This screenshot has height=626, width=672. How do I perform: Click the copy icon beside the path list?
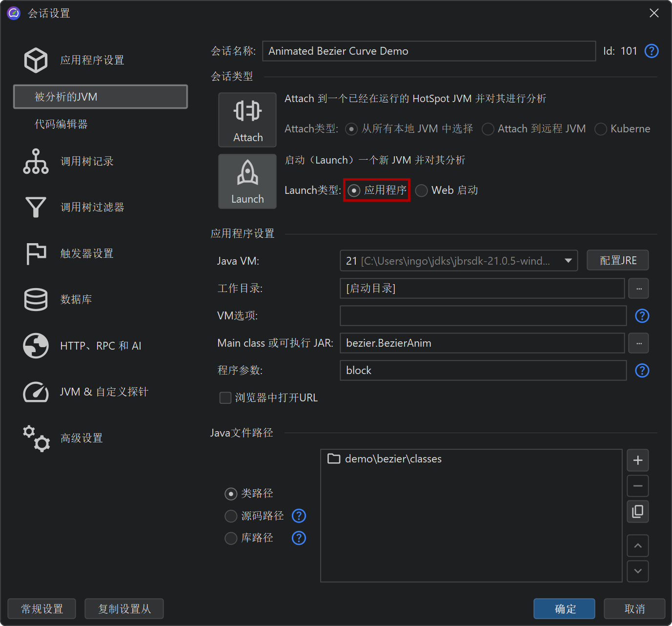637,511
